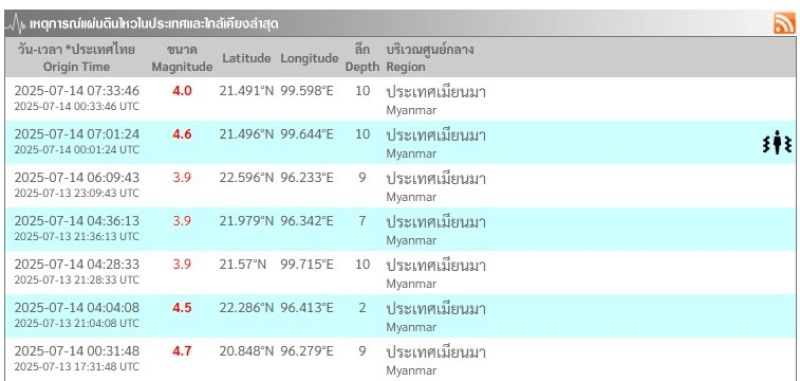The width and height of the screenshot is (800, 381).
Task: Open the orange RSS feed icon
Action: coord(784,23)
